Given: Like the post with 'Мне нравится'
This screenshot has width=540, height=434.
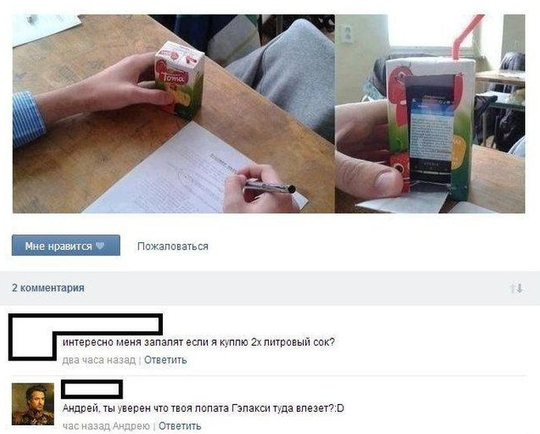Looking at the screenshot, I should [66, 246].
